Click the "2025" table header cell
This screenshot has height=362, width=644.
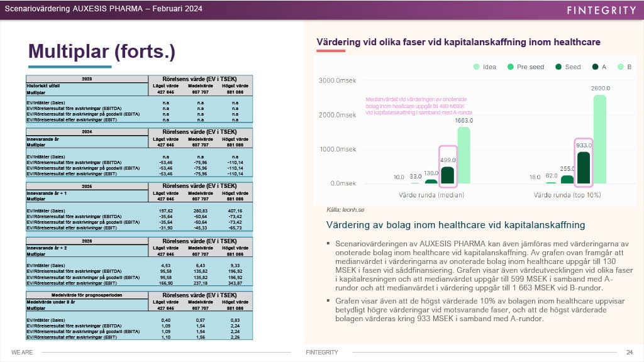point(87,186)
